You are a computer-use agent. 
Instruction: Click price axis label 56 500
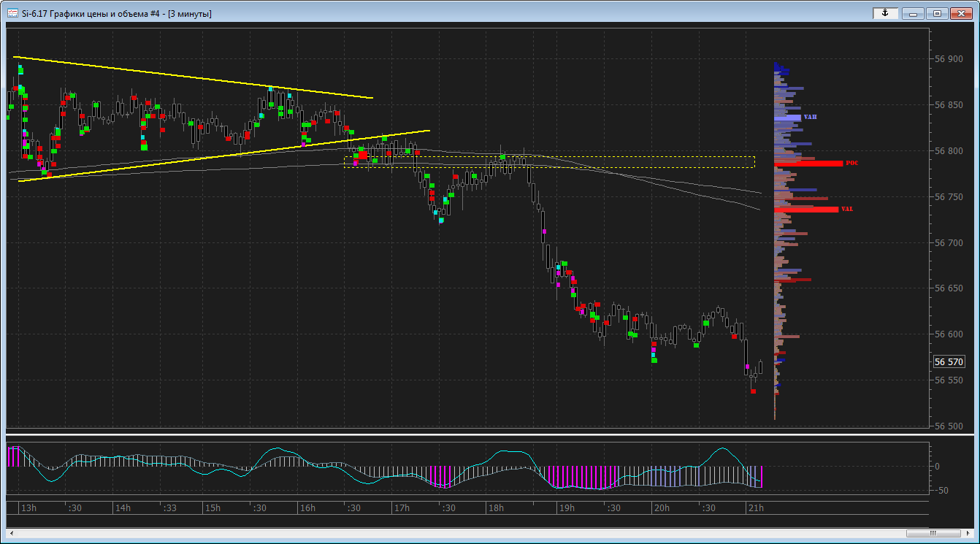(x=948, y=426)
